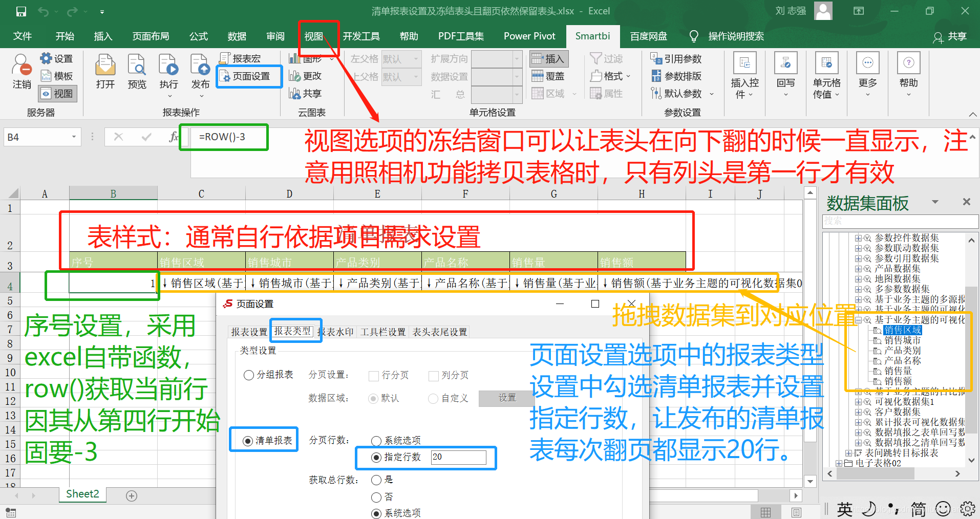Image resolution: width=980 pixels, height=519 pixels.
Task: Click the Save icon in title bar
Action: pyautogui.click(x=21, y=11)
